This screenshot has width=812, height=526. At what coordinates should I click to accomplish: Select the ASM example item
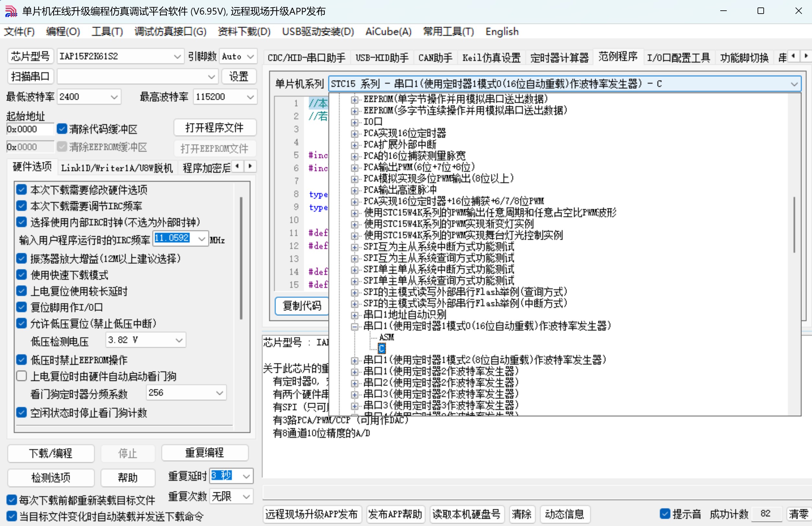pyautogui.click(x=387, y=337)
